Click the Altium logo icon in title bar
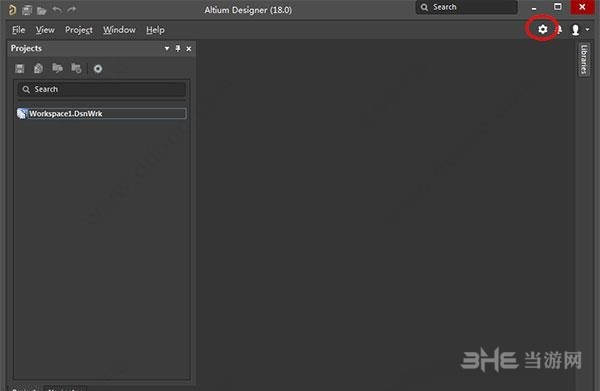 tap(12, 10)
